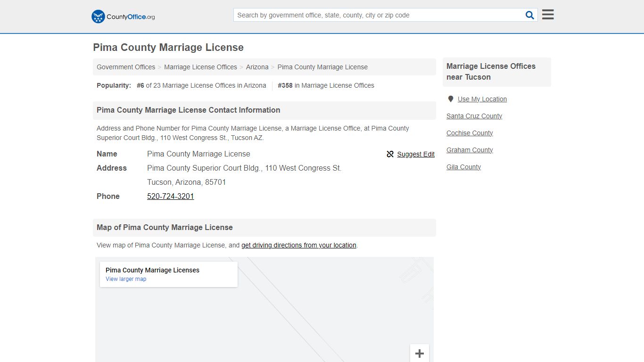Click the '#6 of 23 Marriage License Offices in Arizona' text

(x=201, y=85)
